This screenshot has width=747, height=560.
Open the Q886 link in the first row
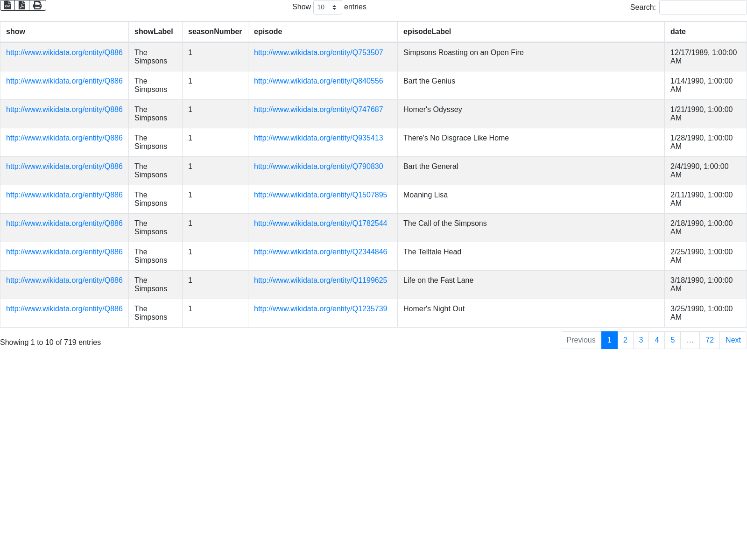point(64,53)
